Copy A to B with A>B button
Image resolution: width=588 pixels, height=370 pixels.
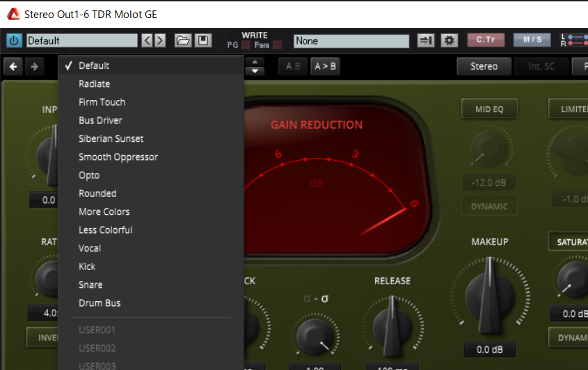(325, 66)
